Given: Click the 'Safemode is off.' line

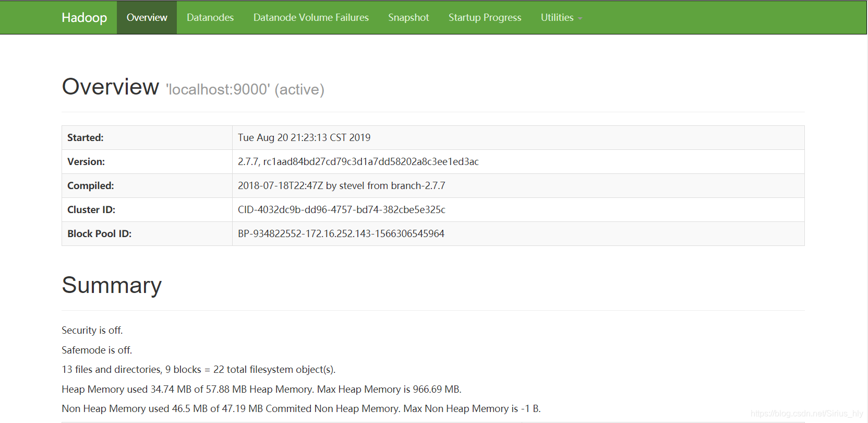Looking at the screenshot, I should click(x=97, y=350).
